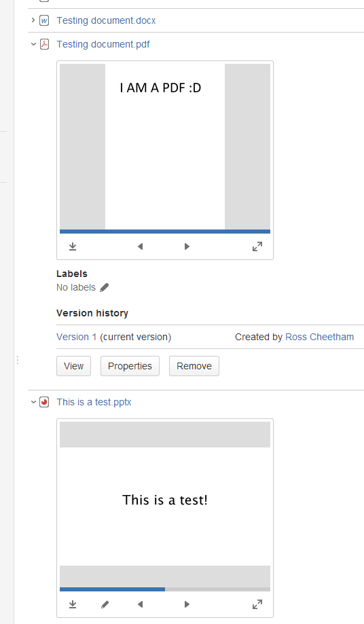Viewport: 364px width, 624px height.
Task: Collapse the This is a test.pptx row
Action: click(x=33, y=402)
